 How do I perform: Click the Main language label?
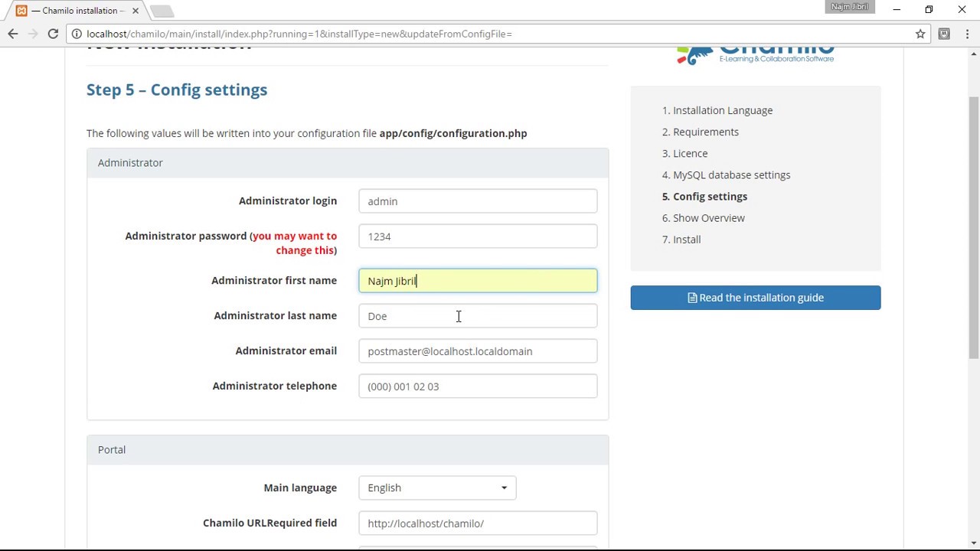(300, 487)
